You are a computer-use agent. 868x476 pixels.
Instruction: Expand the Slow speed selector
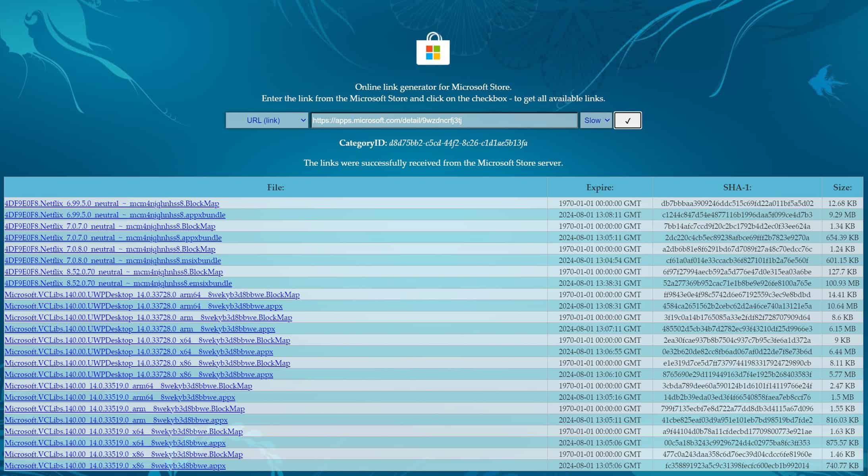pyautogui.click(x=595, y=120)
